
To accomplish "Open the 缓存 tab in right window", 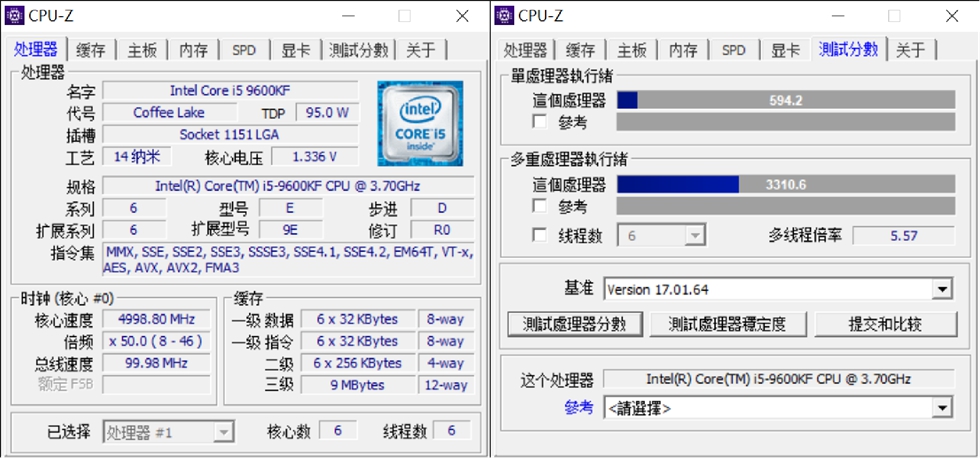I will point(580,51).
